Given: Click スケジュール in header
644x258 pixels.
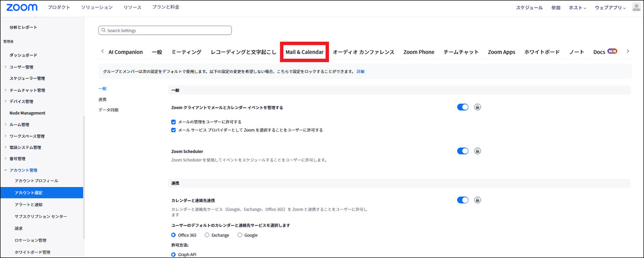Looking at the screenshot, I should click(529, 8).
